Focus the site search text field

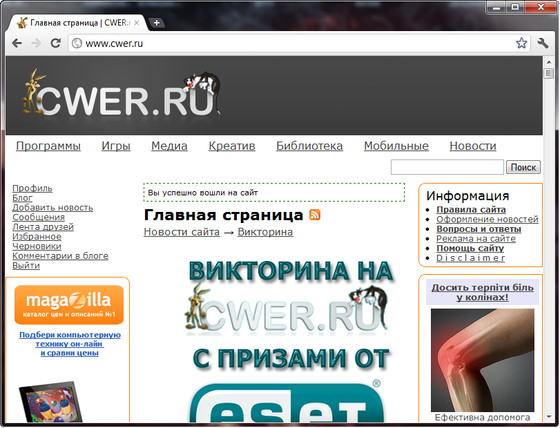(447, 167)
